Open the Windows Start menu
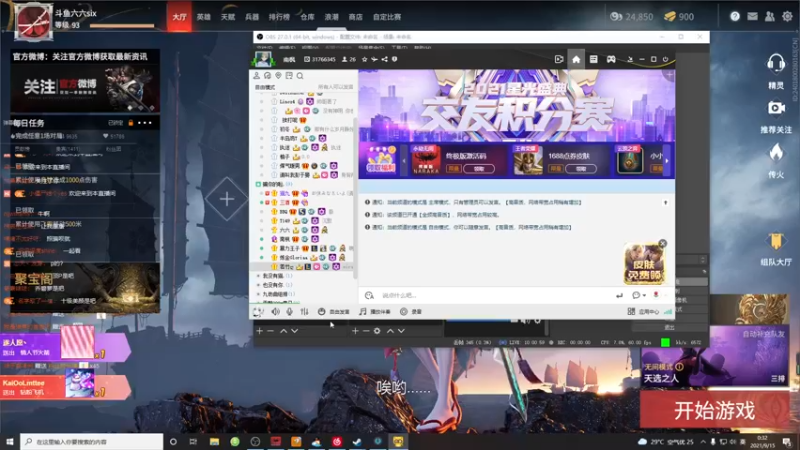800x450 pixels. pos(9,441)
